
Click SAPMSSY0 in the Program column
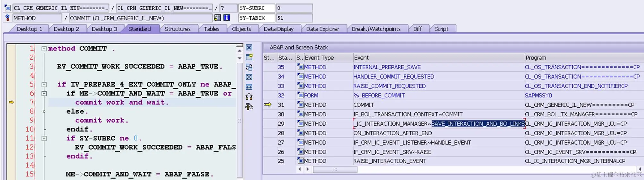538,95
